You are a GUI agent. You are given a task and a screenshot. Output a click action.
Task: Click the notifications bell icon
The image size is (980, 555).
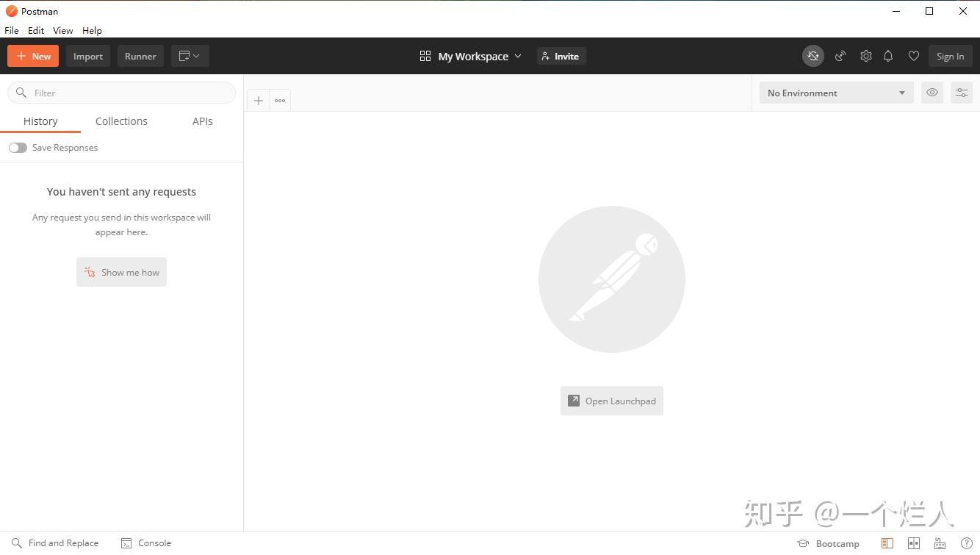click(x=887, y=56)
